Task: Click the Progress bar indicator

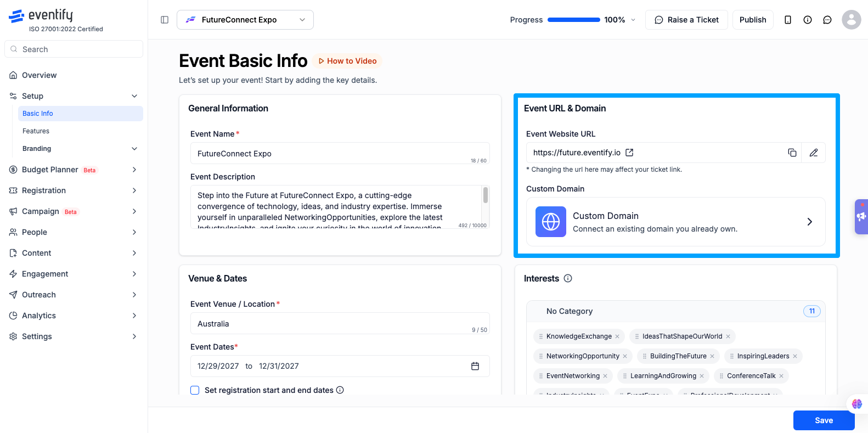Action: [x=573, y=20]
